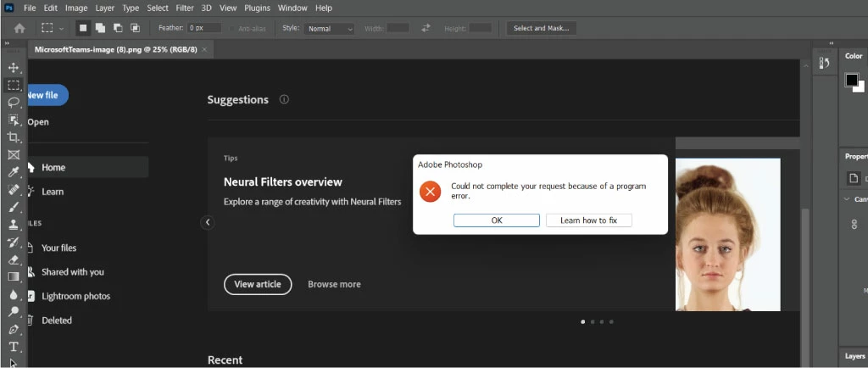Select the Frame tool
Viewport: 868px width, 368px height.
coord(14,155)
